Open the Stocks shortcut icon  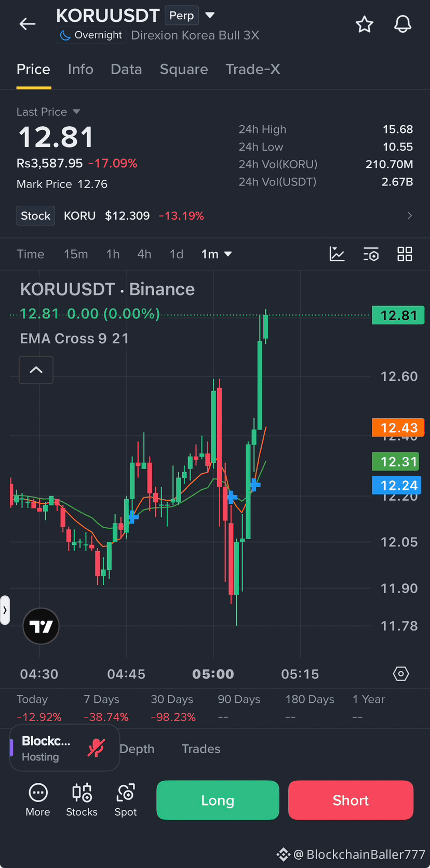(82, 800)
